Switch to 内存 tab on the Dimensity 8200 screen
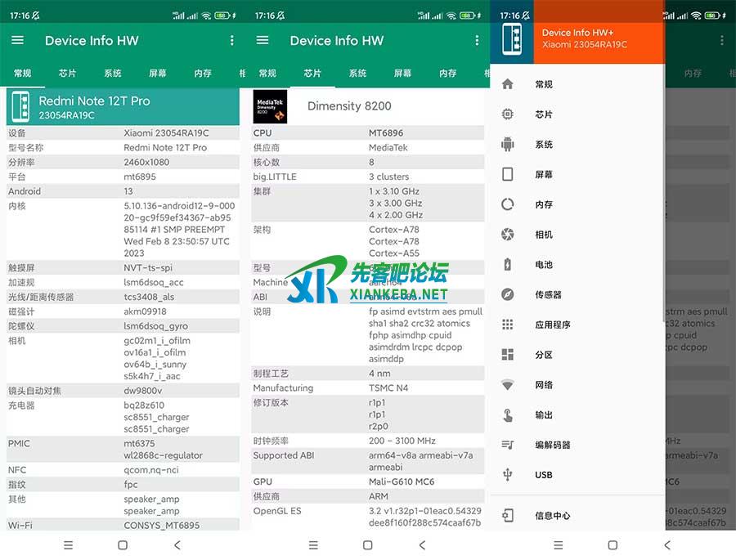Viewport: 736px width, 560px height. [x=448, y=74]
